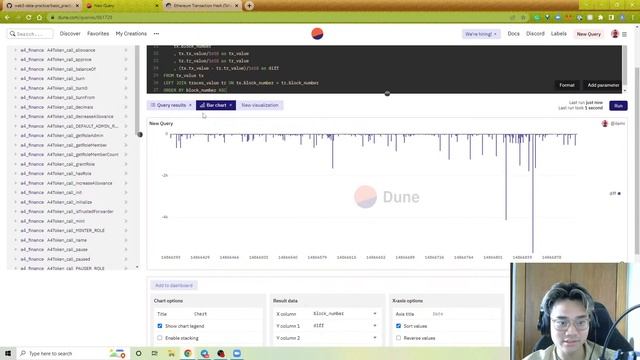
Task: Click the Axis title input field
Action: [x=465, y=314]
